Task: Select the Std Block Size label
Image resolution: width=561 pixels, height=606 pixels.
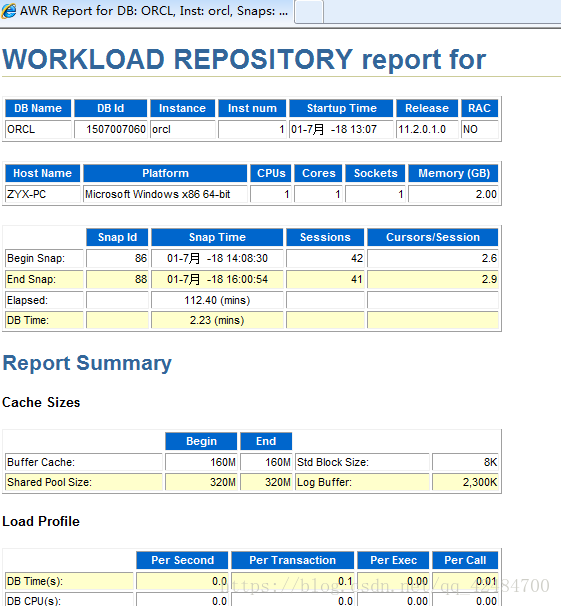Action: 362,462
